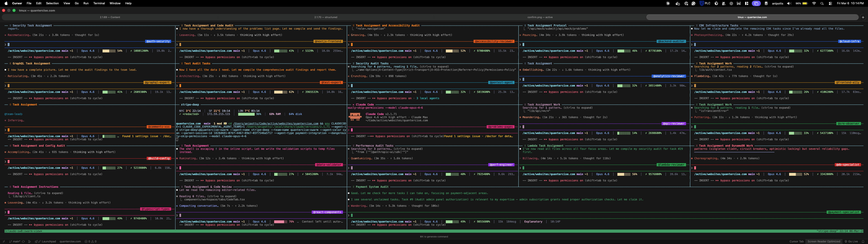
Task: Click the @db-specialist agent label
Action: pyautogui.click(x=848, y=165)
